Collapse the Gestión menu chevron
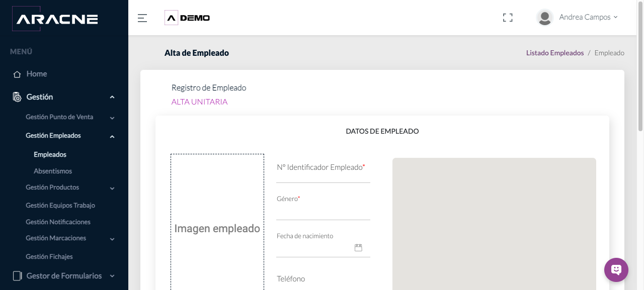This screenshot has height=290, width=644. coord(112,97)
